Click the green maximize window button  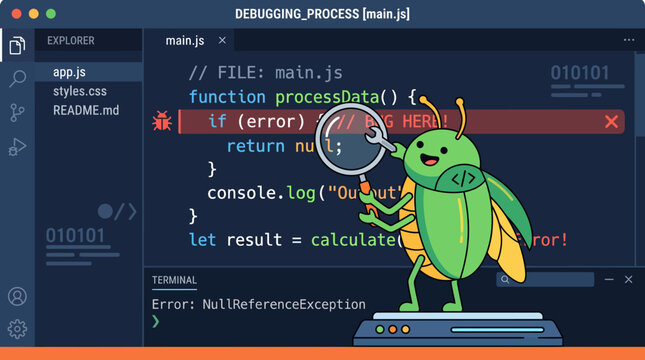[51, 14]
